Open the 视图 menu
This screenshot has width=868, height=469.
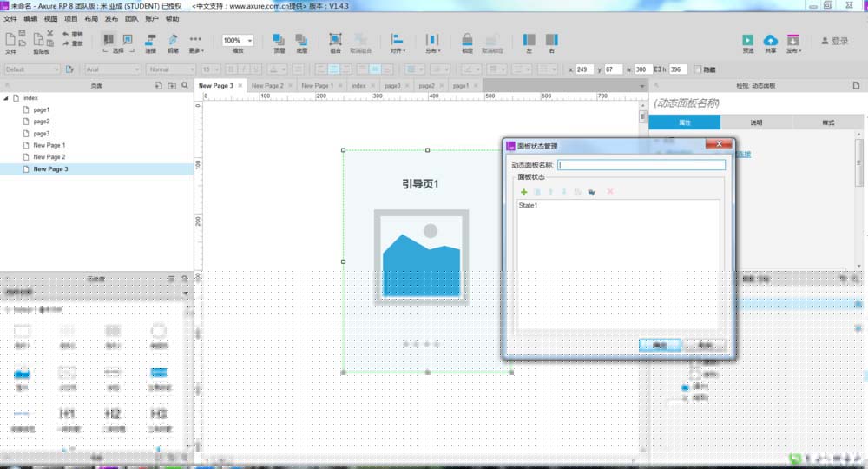tap(50, 19)
